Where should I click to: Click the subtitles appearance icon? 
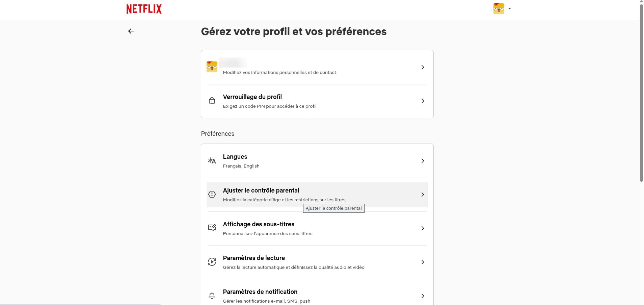pos(212,228)
